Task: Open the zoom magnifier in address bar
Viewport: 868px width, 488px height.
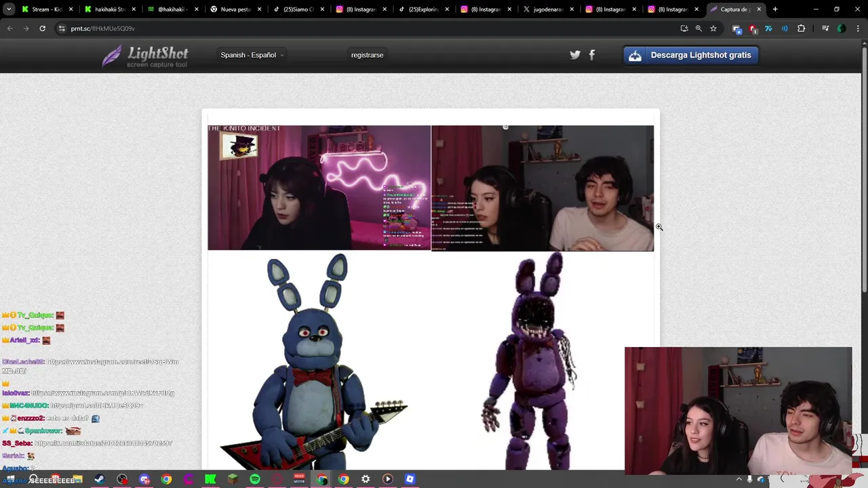Action: 698,28
